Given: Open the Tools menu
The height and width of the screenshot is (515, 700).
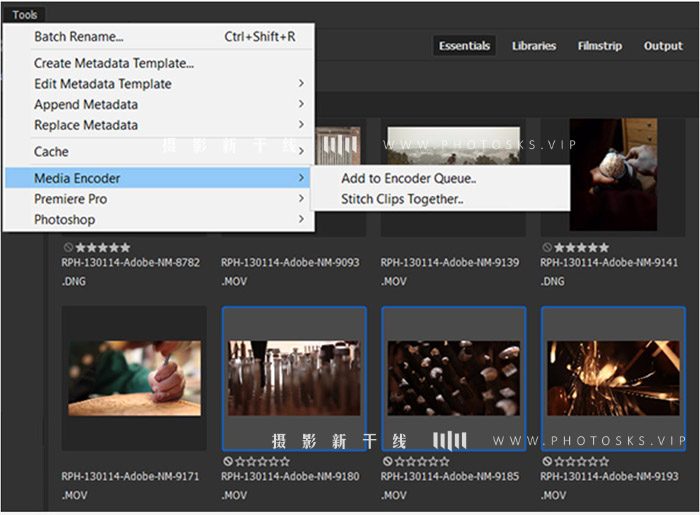Looking at the screenshot, I should (x=25, y=15).
